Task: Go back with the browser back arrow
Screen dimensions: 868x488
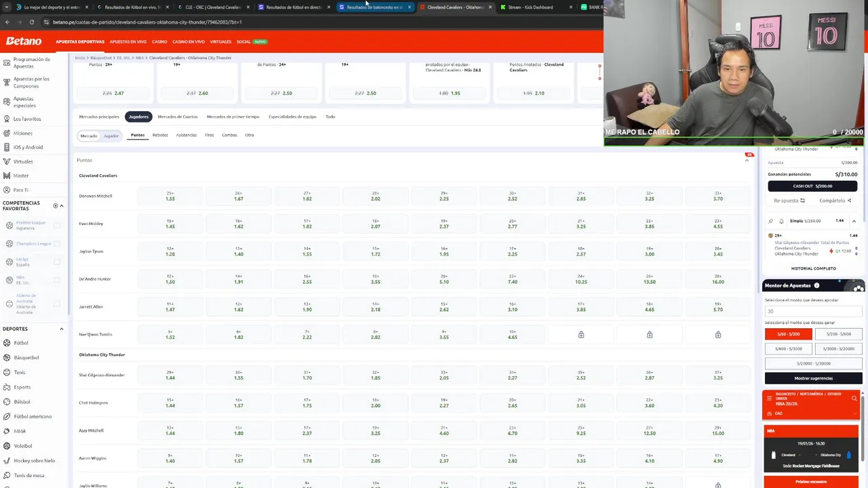Action: pyautogui.click(x=7, y=22)
